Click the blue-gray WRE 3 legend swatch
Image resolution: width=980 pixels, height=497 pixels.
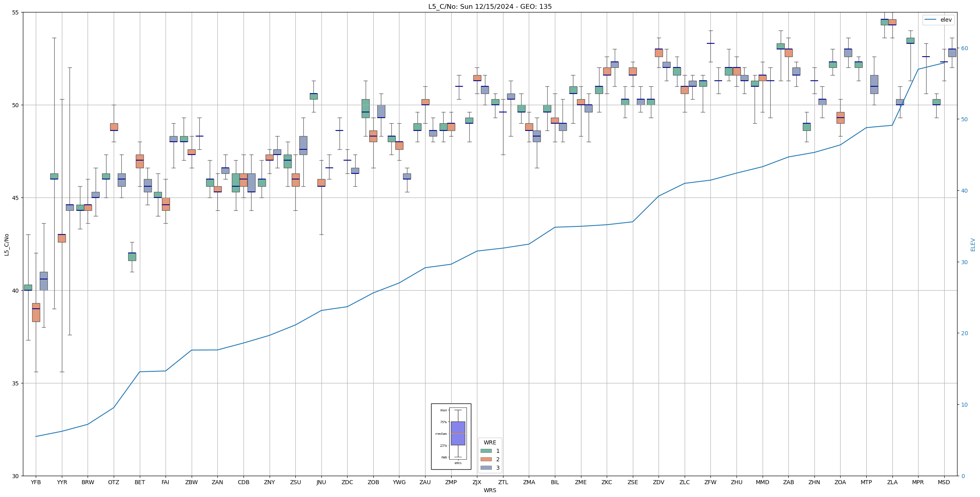[486, 468]
